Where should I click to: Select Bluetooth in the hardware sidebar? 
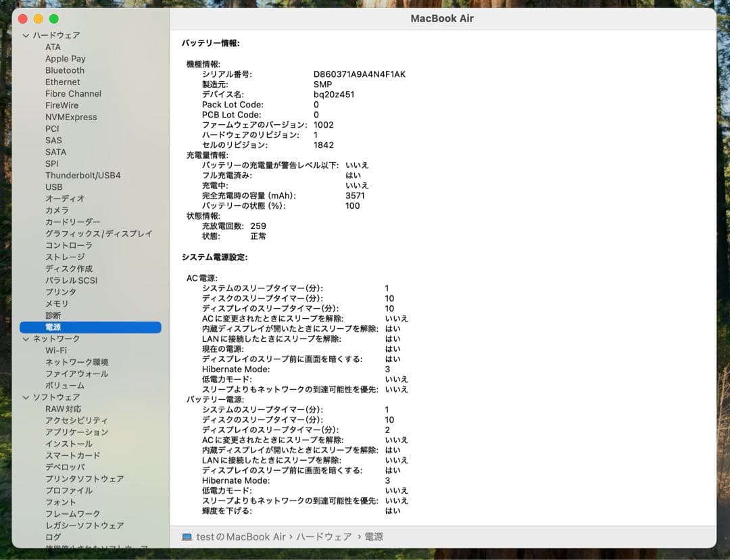click(x=64, y=70)
